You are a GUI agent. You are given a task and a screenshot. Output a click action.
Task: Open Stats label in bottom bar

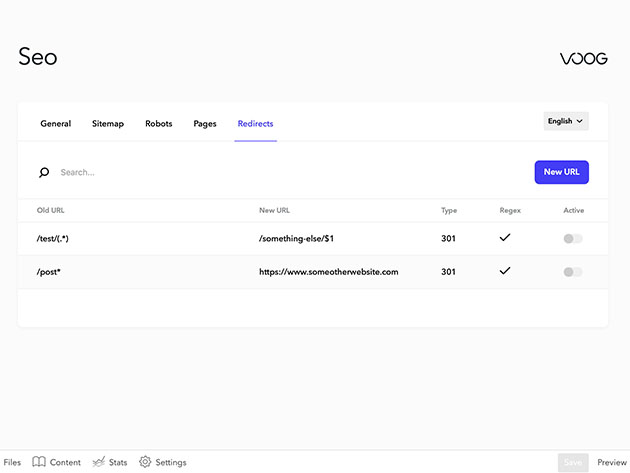click(118, 462)
